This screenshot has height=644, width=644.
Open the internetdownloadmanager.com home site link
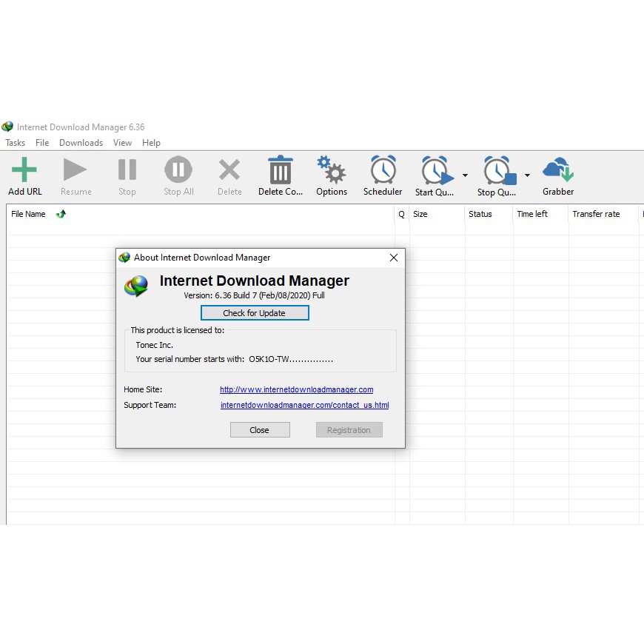click(x=296, y=389)
